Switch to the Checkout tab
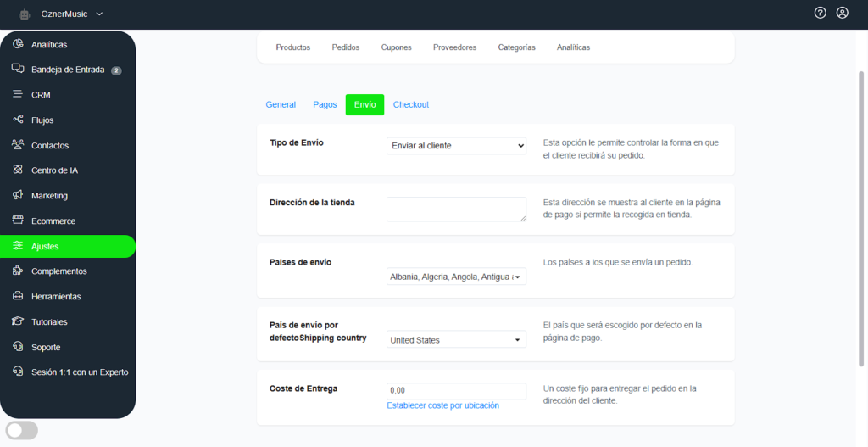The image size is (868, 447). (410, 104)
